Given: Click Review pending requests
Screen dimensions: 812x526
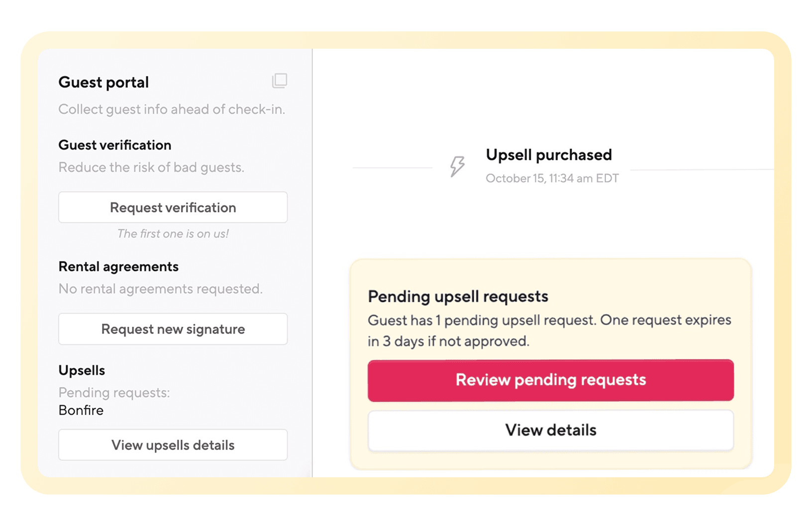Looking at the screenshot, I should pos(550,380).
